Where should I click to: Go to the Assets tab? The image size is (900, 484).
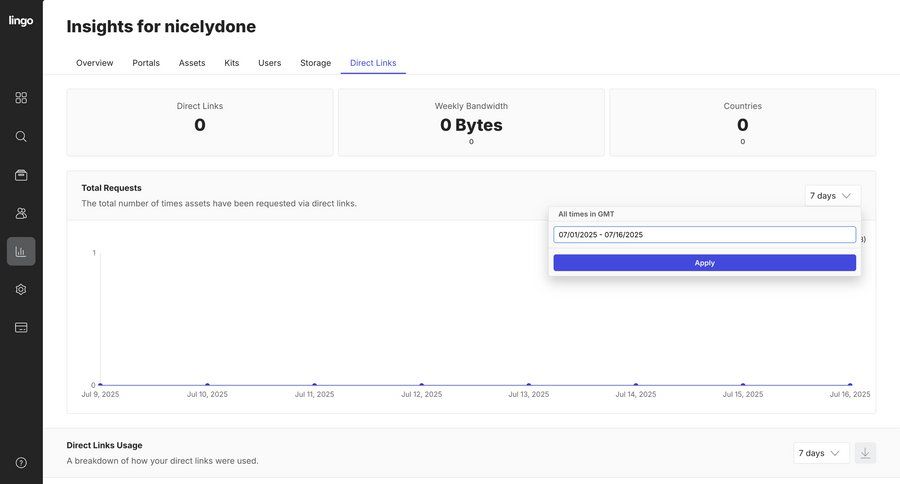[192, 63]
